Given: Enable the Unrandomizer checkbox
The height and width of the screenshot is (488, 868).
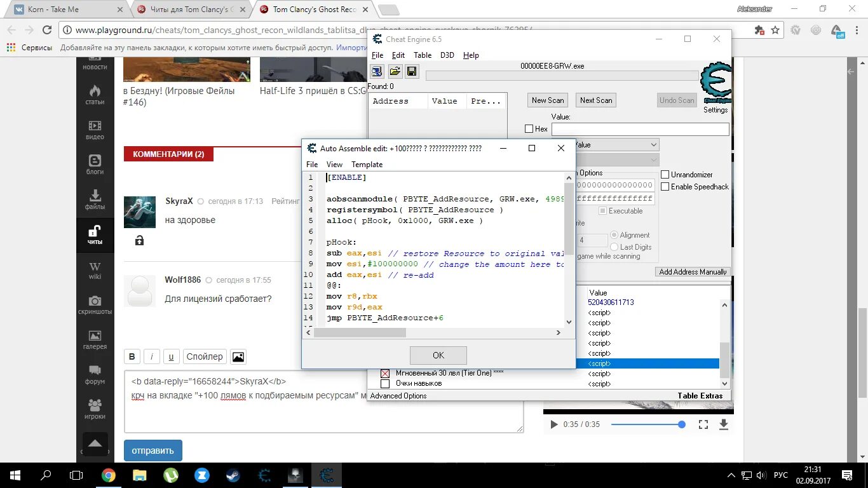Looking at the screenshot, I should point(665,175).
